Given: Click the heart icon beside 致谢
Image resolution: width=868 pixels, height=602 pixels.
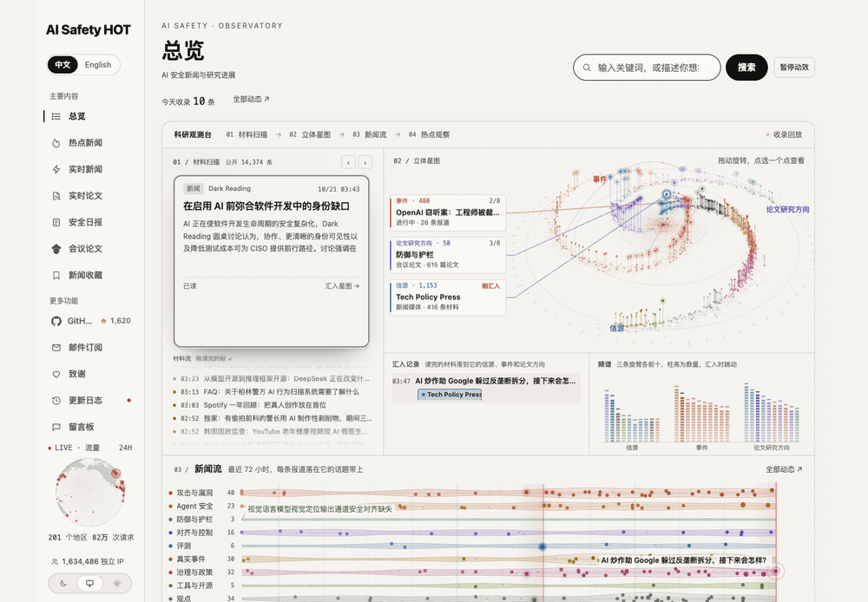Looking at the screenshot, I should [x=56, y=374].
